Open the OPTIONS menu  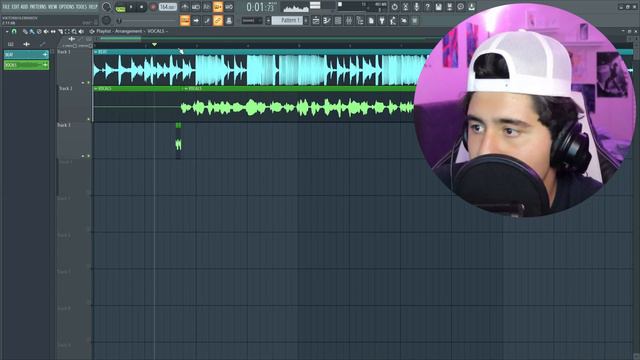tap(67, 7)
